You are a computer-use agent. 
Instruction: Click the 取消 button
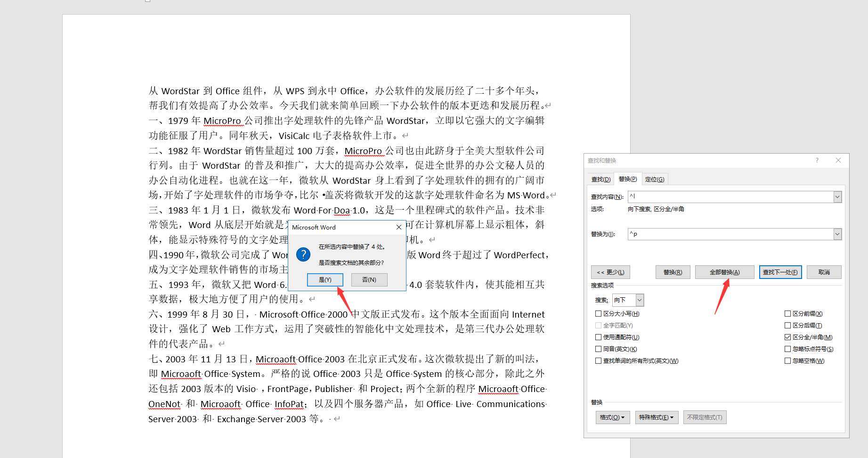[x=824, y=272]
